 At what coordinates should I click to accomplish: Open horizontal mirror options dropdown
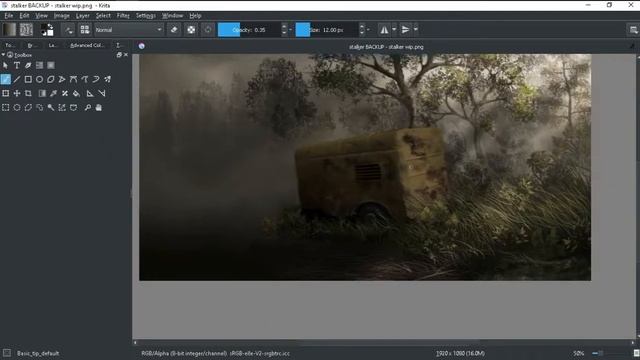[394, 30]
